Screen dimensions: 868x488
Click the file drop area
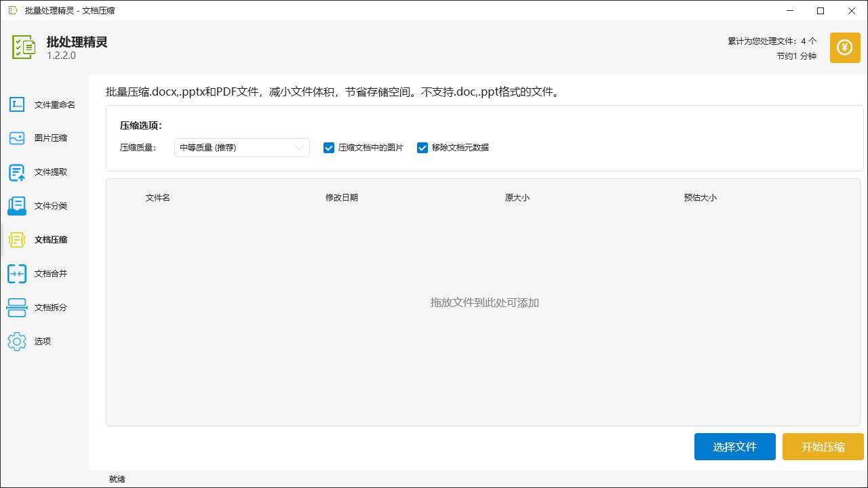(x=484, y=302)
